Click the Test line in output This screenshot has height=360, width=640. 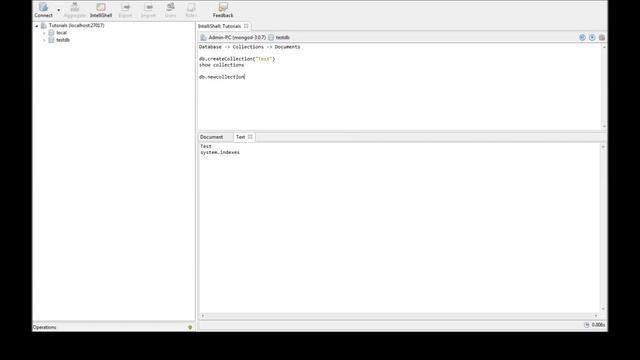(206, 146)
